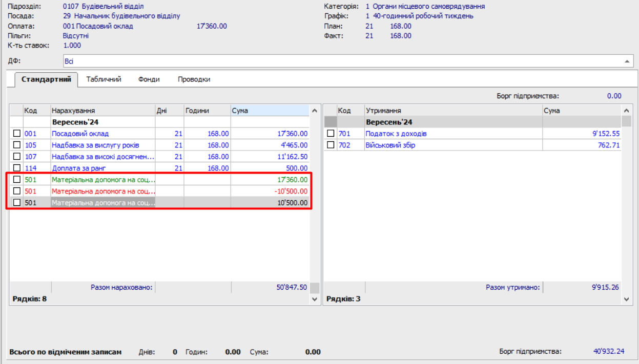Click the down arrow of accruals table scrollbar
The image size is (639, 364).
click(315, 299)
